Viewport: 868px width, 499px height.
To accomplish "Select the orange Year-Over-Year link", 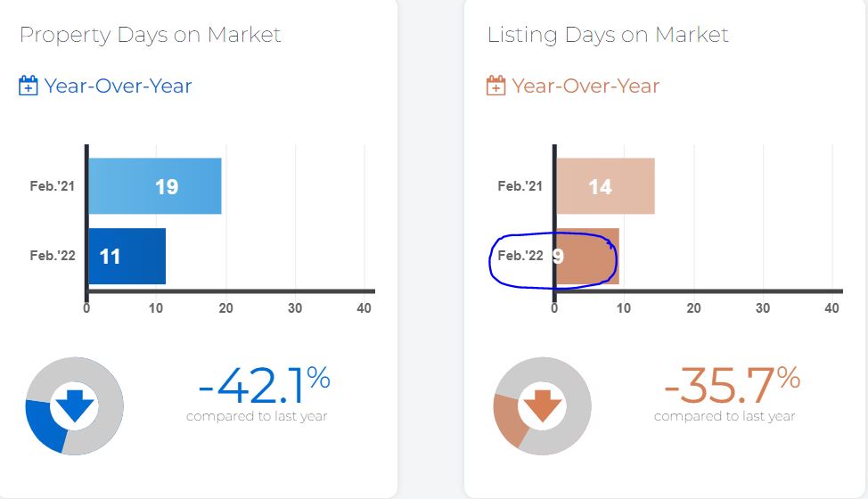I will [585, 86].
